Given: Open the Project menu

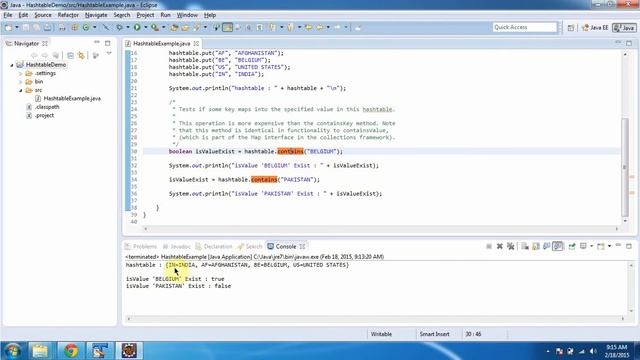Looking at the screenshot, I should point(145,15).
